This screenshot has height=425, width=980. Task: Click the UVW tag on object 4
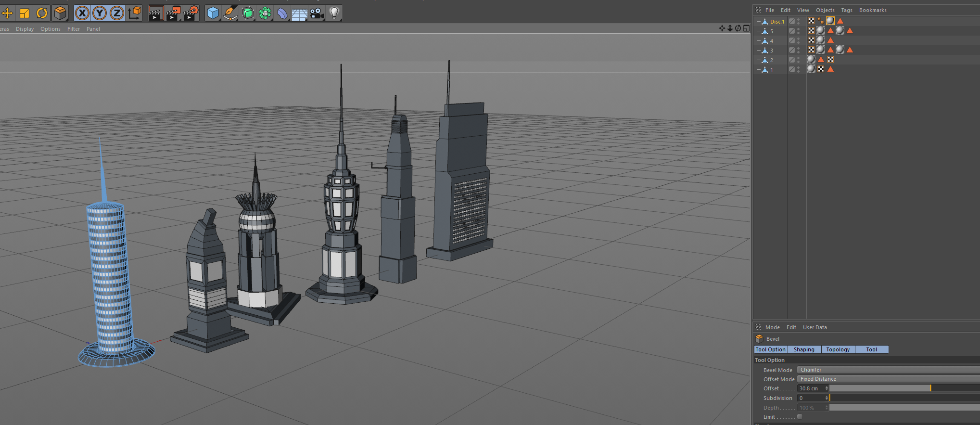click(x=811, y=40)
